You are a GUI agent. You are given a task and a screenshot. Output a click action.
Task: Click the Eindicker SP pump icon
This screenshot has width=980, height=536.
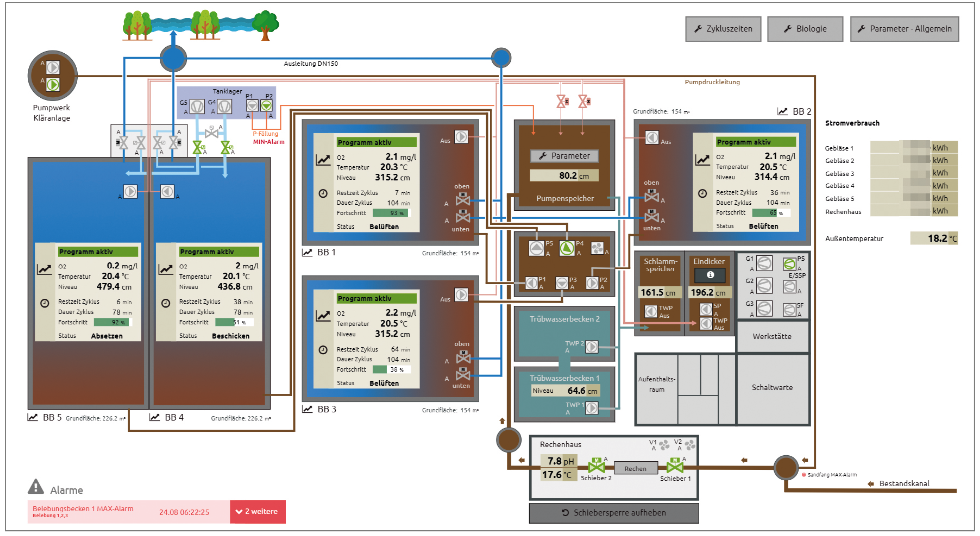pyautogui.click(x=706, y=309)
